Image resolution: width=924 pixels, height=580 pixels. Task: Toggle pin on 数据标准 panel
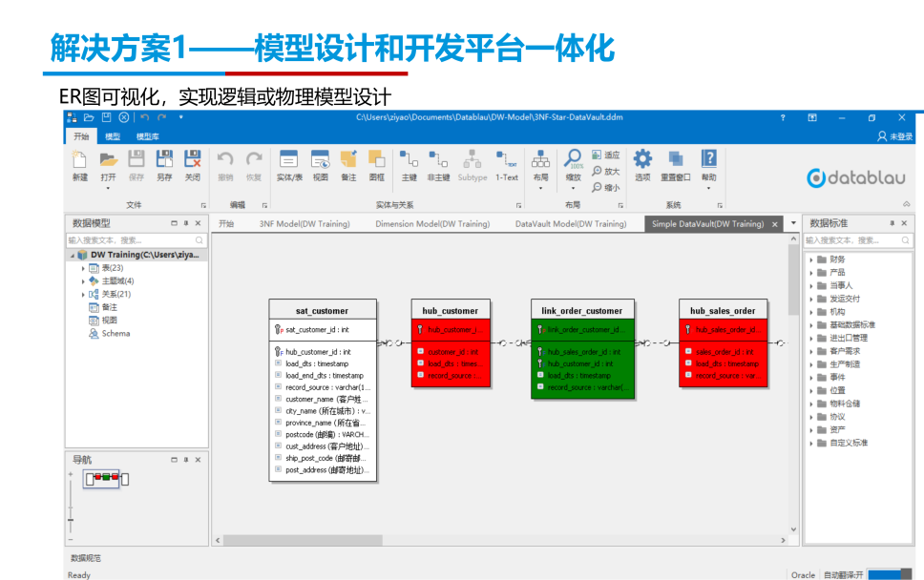[892, 223]
